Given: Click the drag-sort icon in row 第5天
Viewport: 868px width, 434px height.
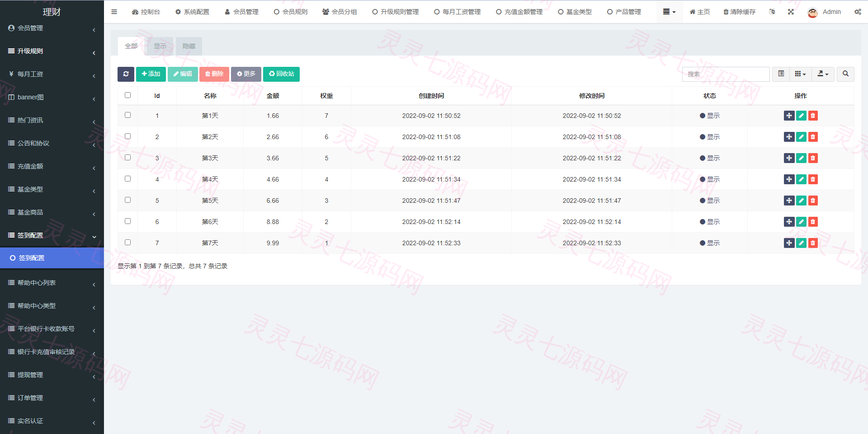Looking at the screenshot, I should (789, 201).
